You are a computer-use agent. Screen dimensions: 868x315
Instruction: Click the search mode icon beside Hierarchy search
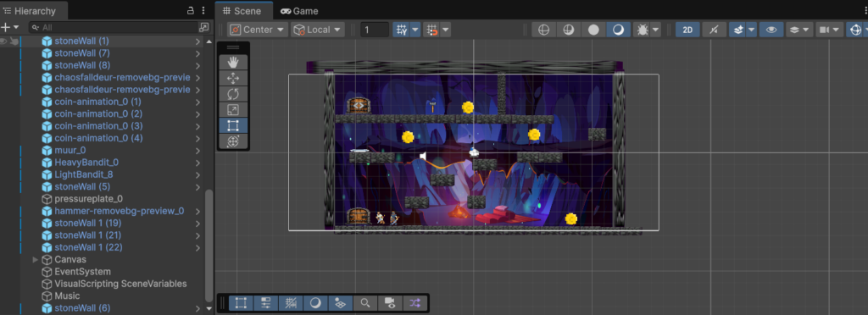(x=204, y=27)
